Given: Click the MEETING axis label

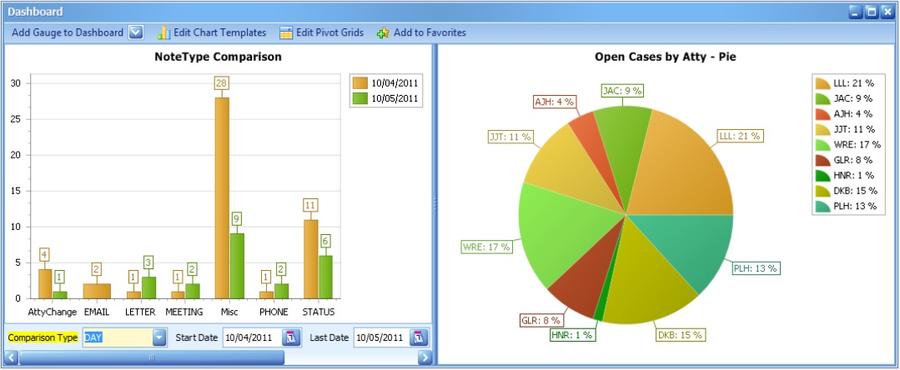Looking at the screenshot, I should coord(184,312).
